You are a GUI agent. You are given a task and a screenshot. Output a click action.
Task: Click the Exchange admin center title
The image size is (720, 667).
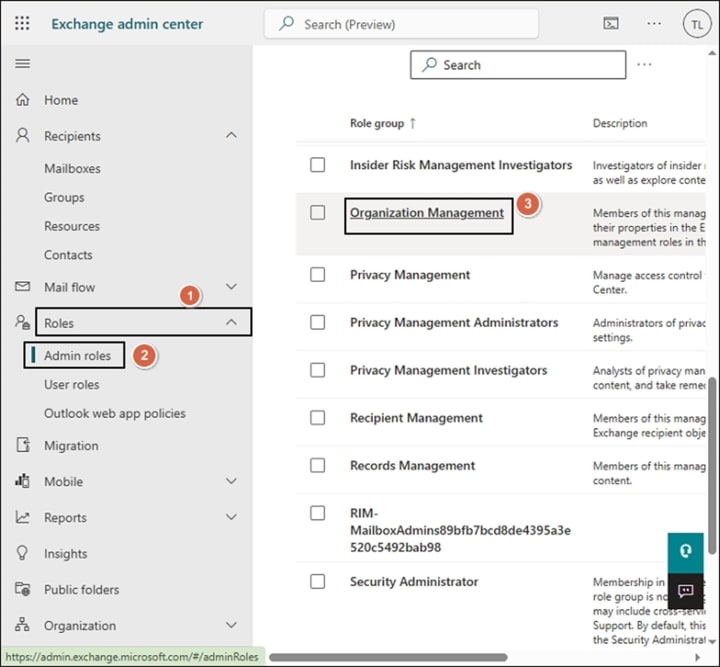click(127, 24)
